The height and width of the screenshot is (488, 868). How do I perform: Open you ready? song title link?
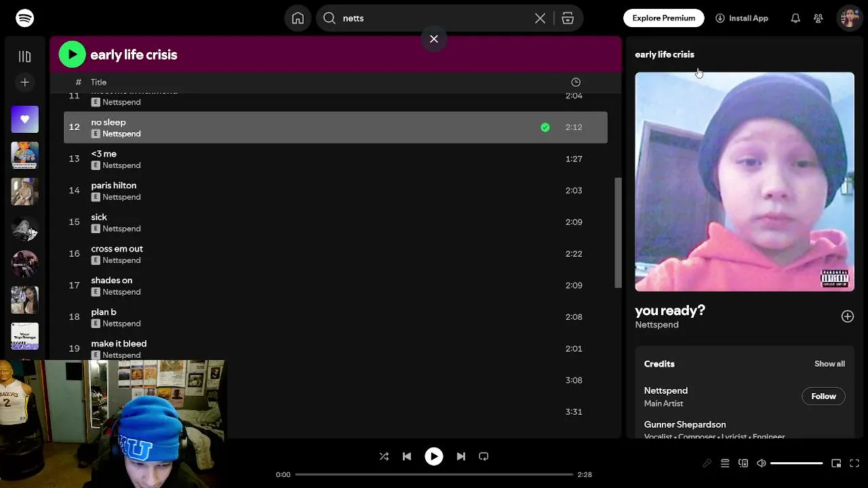tap(670, 310)
